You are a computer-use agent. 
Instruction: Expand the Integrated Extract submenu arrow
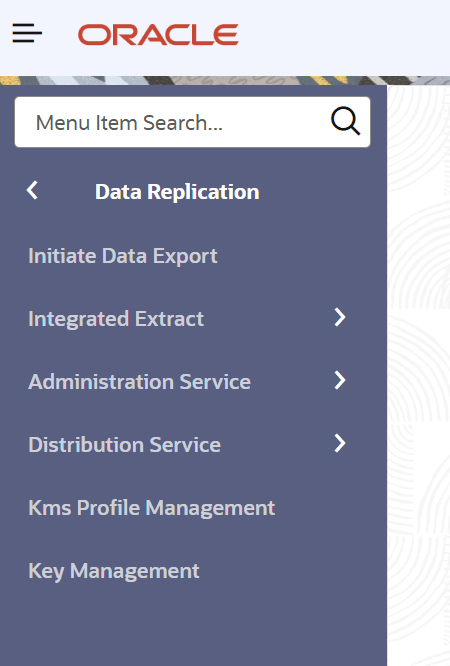point(340,317)
